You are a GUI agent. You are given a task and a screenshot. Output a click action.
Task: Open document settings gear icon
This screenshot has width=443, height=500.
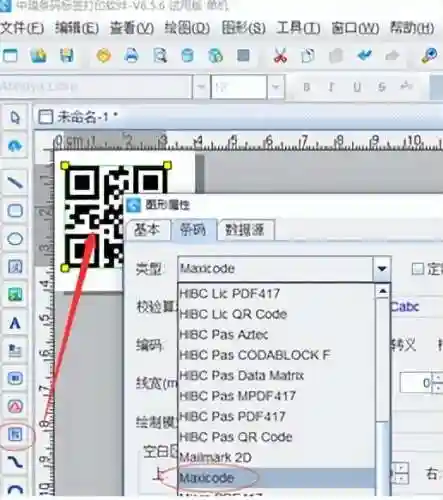coord(104,56)
